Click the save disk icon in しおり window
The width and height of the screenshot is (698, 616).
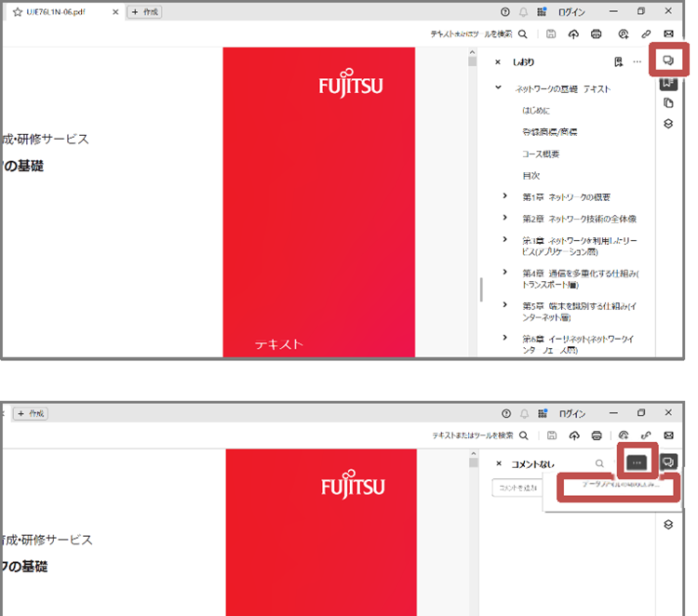coord(551,33)
